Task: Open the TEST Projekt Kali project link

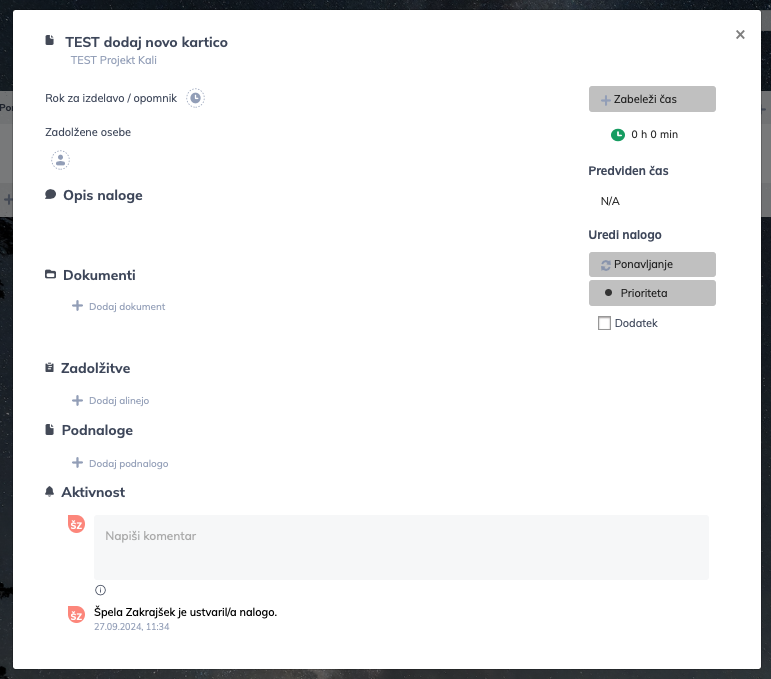Action: (114, 60)
